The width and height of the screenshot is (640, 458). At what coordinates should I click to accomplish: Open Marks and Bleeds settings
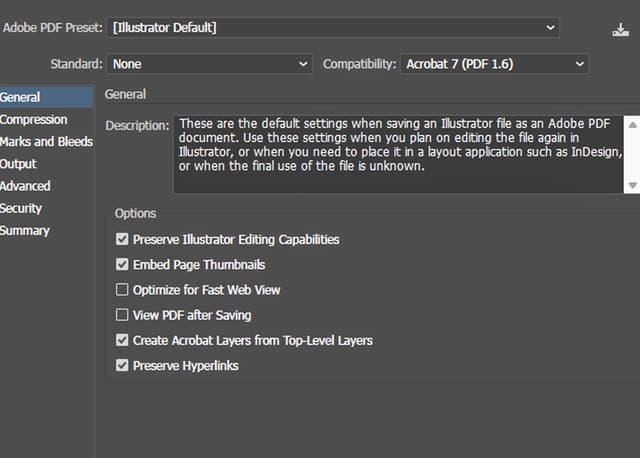point(46,141)
